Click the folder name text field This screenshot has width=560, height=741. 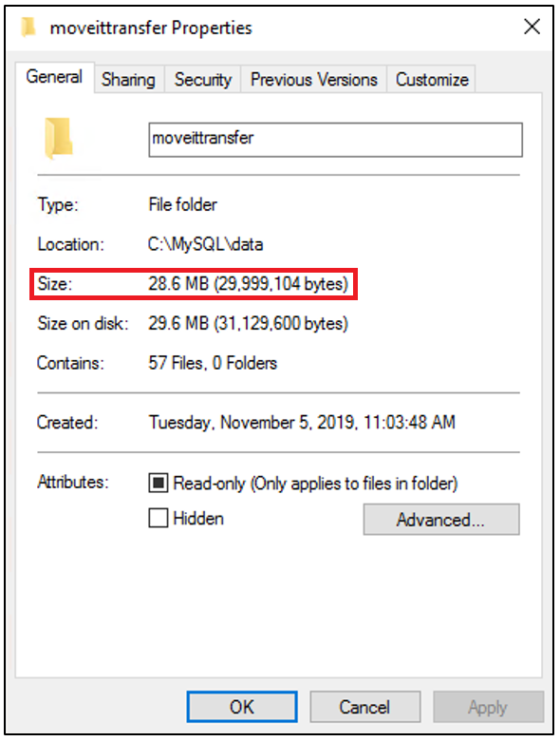[x=336, y=140]
